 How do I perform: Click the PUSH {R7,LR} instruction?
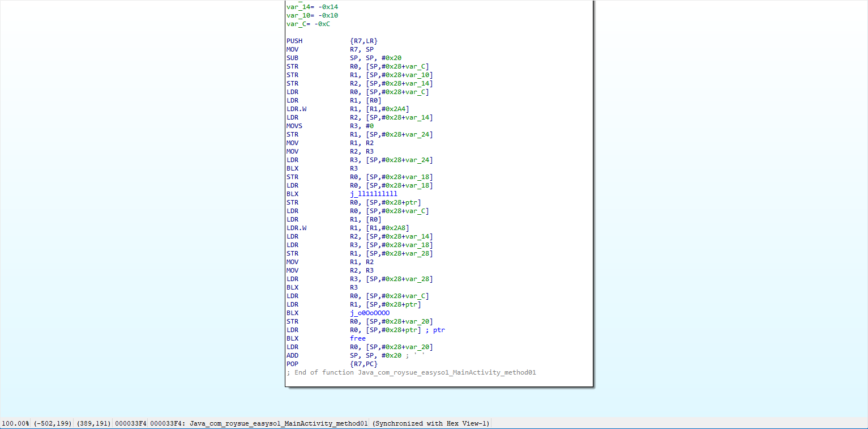click(332, 41)
